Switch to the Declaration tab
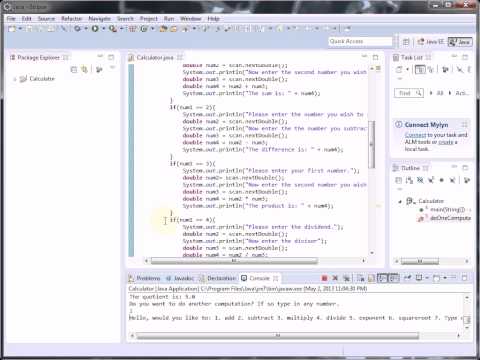This screenshot has width=480, height=360. (217, 278)
